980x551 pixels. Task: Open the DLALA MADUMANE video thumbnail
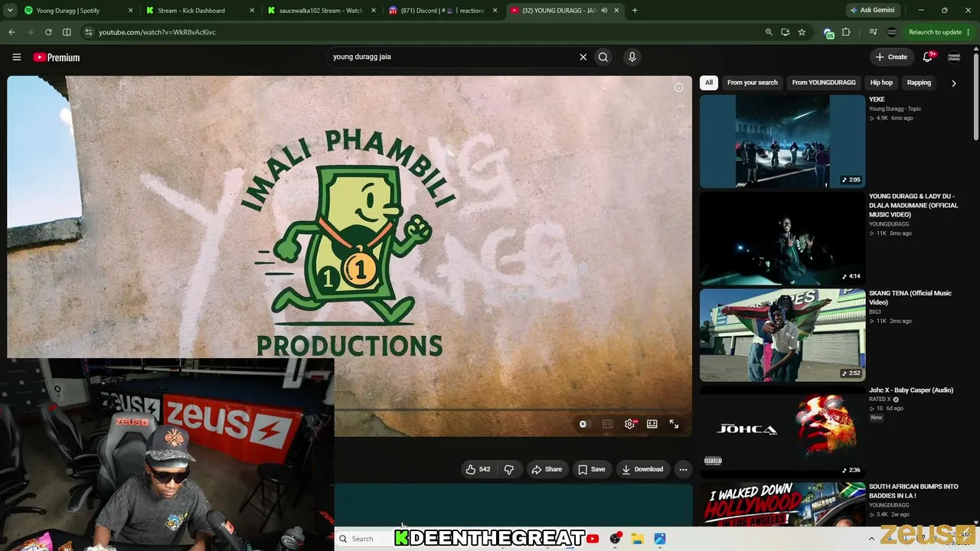coord(782,238)
